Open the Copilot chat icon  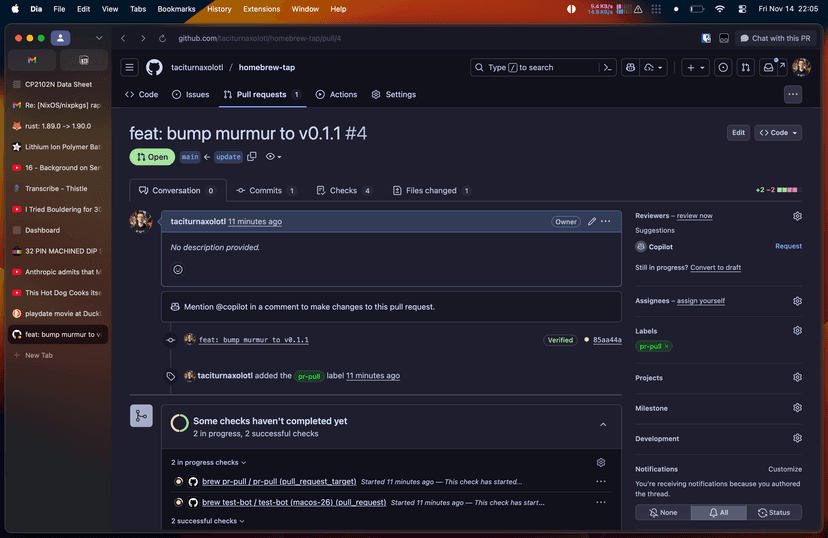(630, 68)
